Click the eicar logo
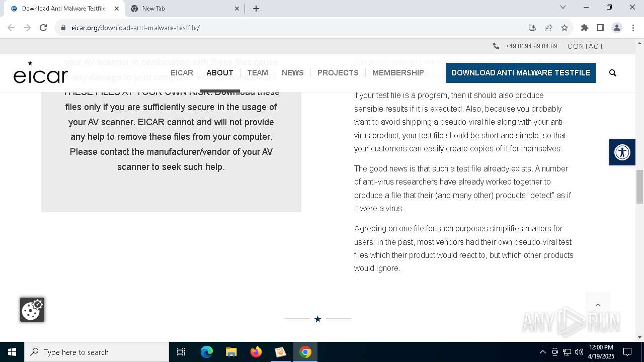 (41, 72)
